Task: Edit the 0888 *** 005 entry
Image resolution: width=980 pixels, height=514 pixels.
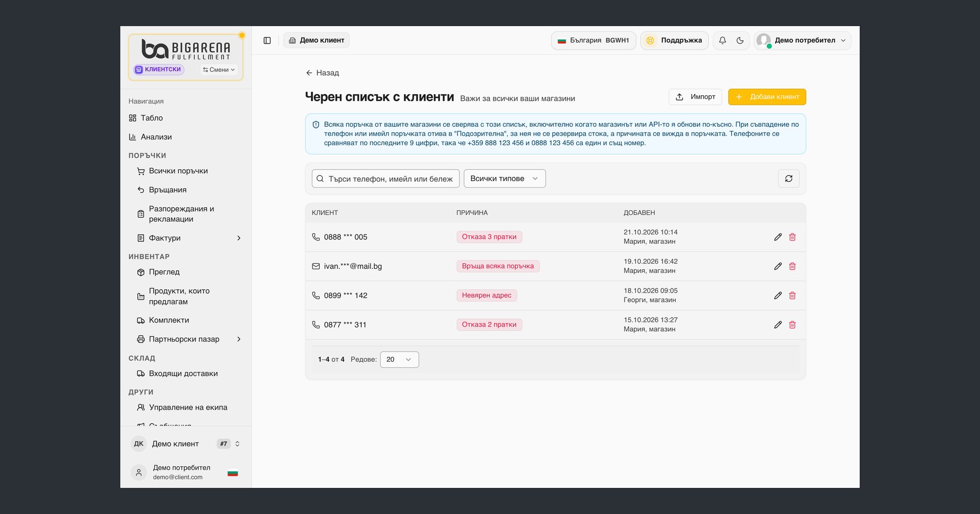Action: [x=778, y=237]
